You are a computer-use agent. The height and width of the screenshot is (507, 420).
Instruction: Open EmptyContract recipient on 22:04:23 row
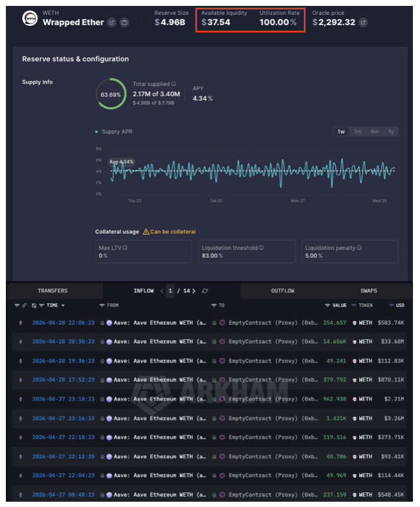pos(273,476)
